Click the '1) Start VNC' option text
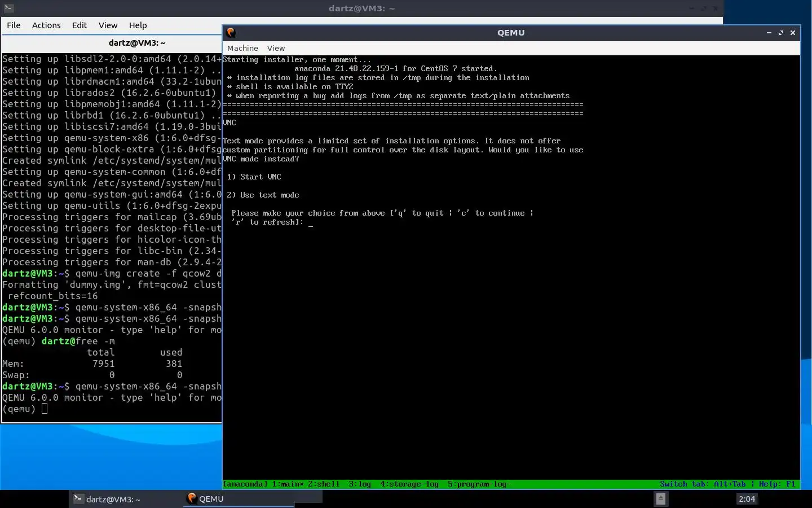 254,177
